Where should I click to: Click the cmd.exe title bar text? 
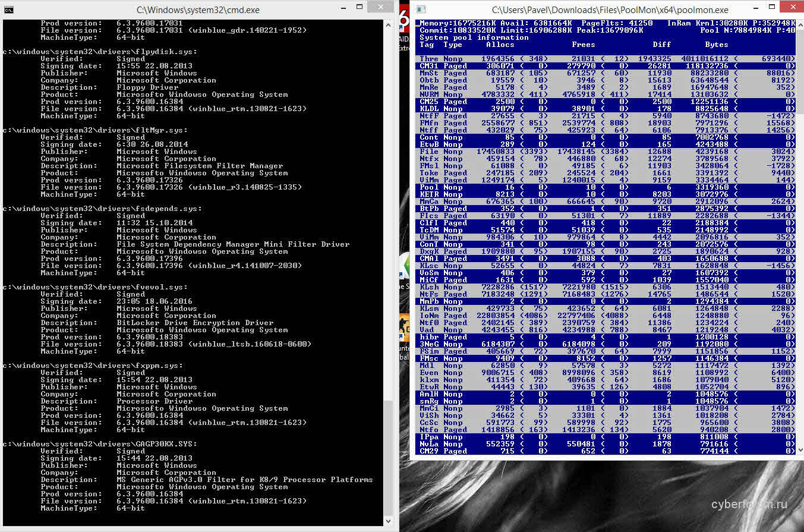click(x=198, y=10)
